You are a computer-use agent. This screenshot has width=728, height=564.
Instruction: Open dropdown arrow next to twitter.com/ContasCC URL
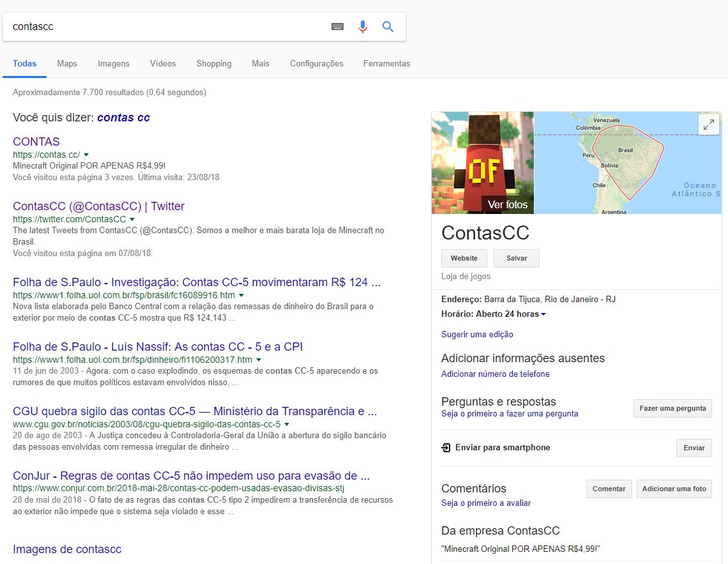pyautogui.click(x=132, y=219)
